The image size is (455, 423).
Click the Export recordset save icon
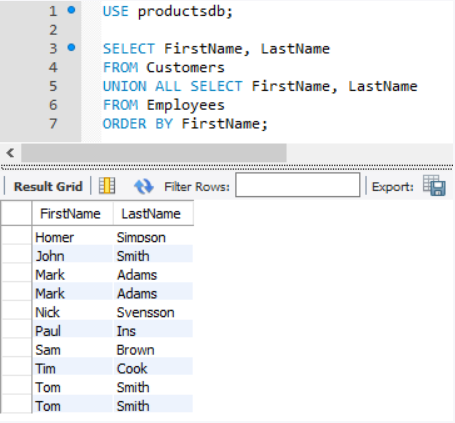(x=434, y=185)
